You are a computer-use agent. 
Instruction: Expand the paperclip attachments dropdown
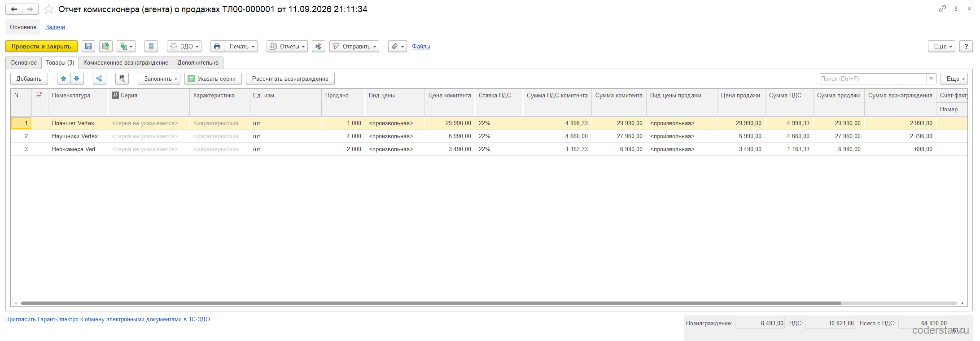[x=398, y=46]
